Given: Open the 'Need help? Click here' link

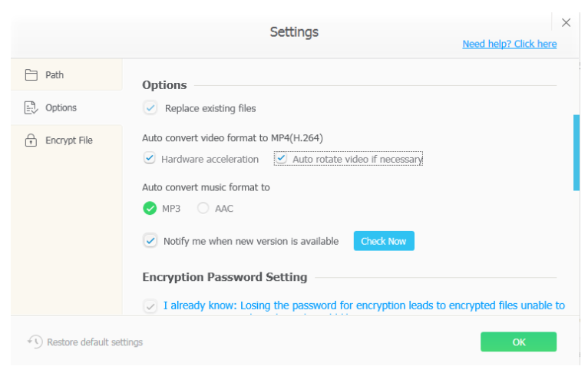Looking at the screenshot, I should 509,44.
